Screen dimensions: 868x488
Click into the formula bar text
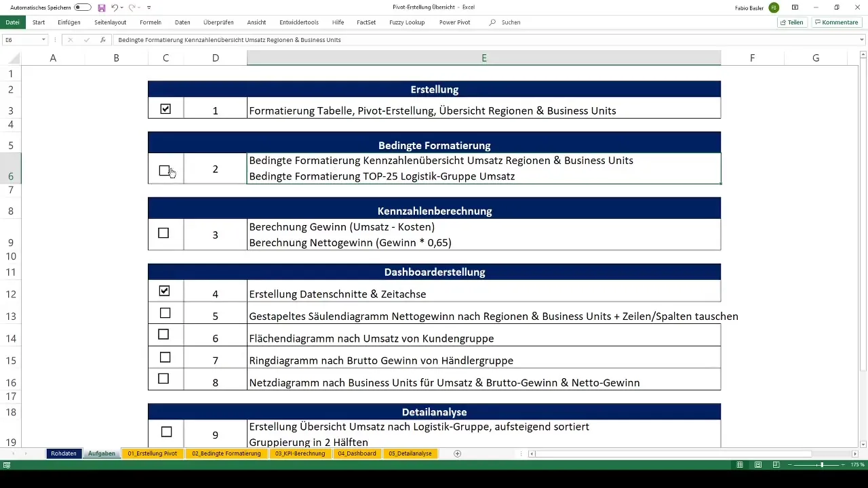tap(229, 40)
